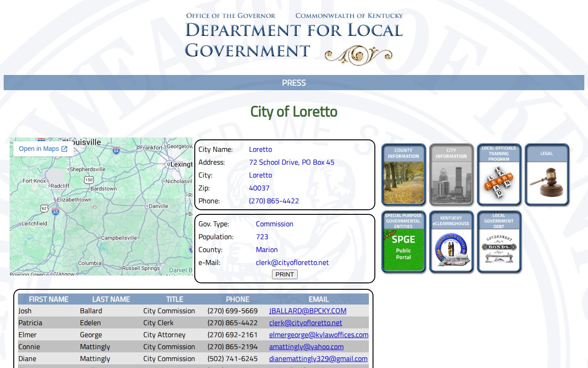The image size is (588, 368).
Task: Select the e-Mail value in the city info box
Action: pyautogui.click(x=292, y=263)
